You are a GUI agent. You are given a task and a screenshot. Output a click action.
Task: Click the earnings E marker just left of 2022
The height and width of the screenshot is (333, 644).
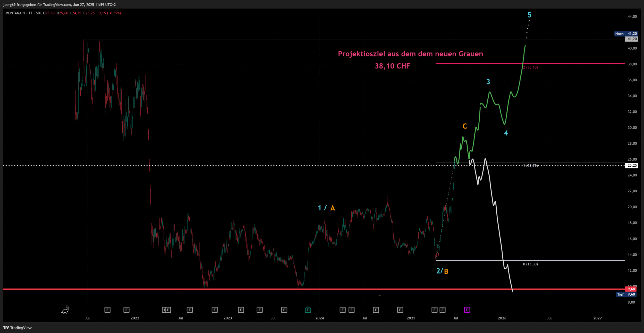click(x=126, y=310)
